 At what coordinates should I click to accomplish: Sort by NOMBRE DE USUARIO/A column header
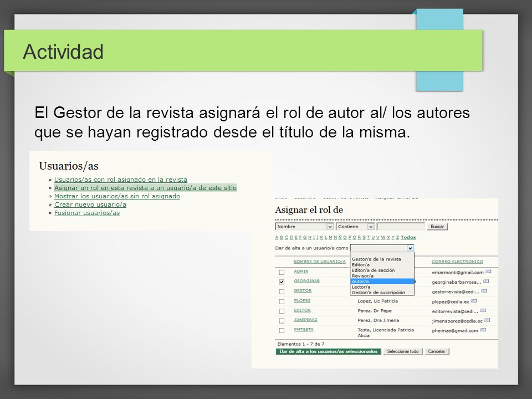click(x=320, y=262)
